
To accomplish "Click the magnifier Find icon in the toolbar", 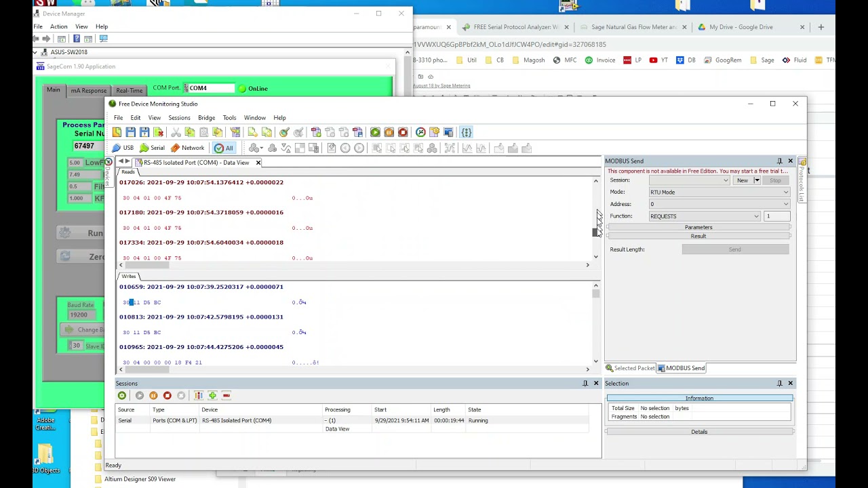I will pyautogui.click(x=284, y=132).
